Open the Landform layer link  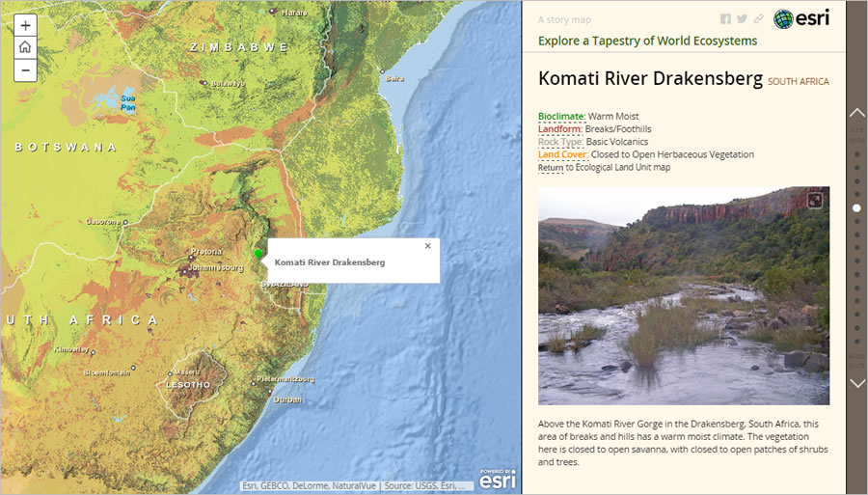[560, 129]
